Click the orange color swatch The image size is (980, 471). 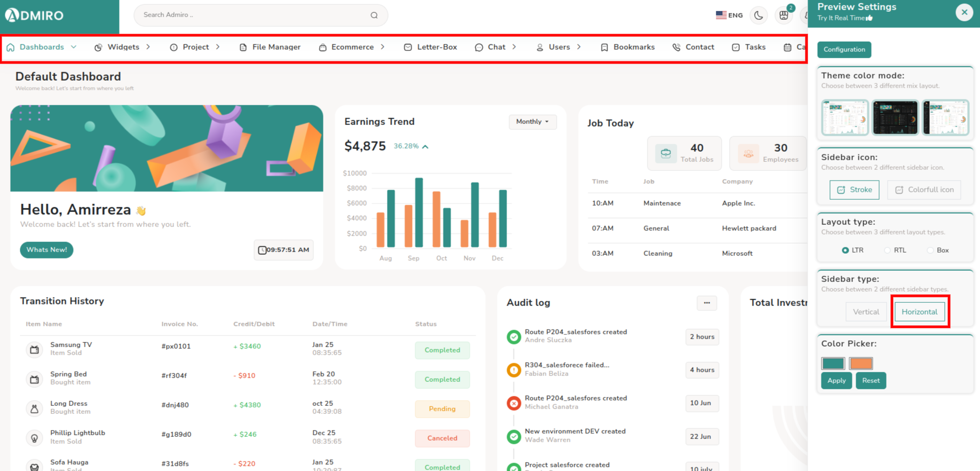[x=860, y=364]
